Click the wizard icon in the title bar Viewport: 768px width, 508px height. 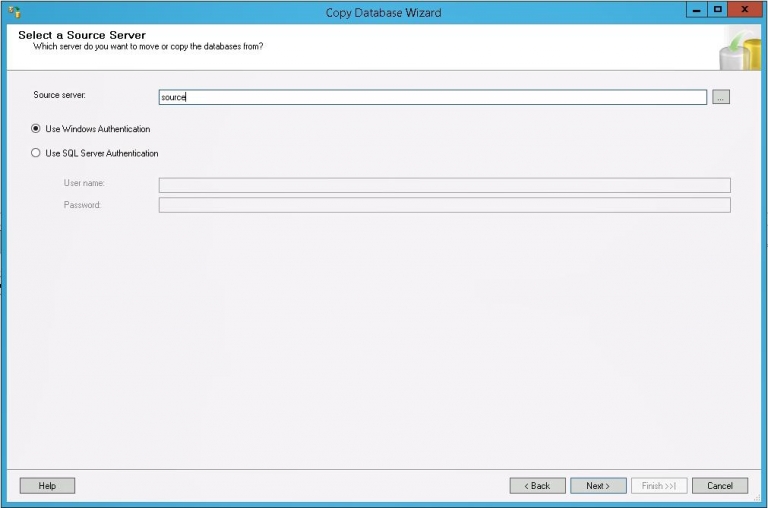click(14, 12)
